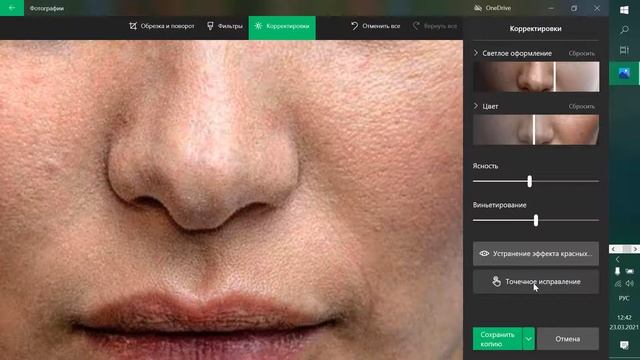Expand the Цвет section chevron
Image resolution: width=640 pixels, height=360 pixels.
(x=476, y=106)
